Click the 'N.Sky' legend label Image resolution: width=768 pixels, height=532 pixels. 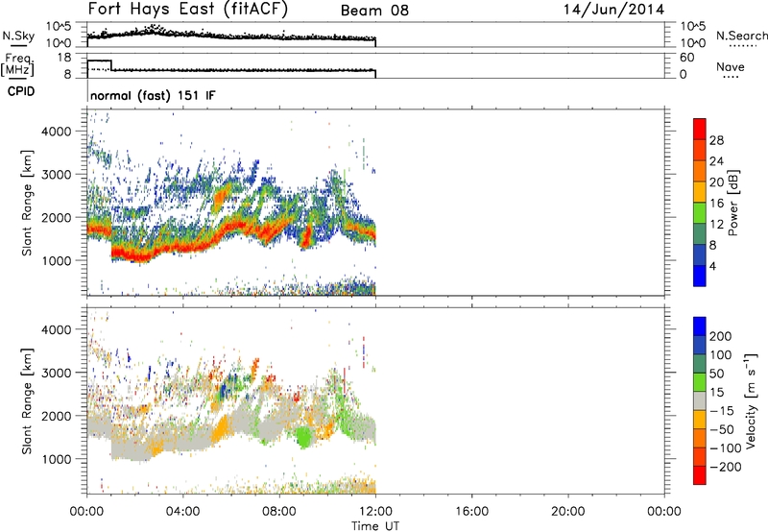[x=18, y=36]
